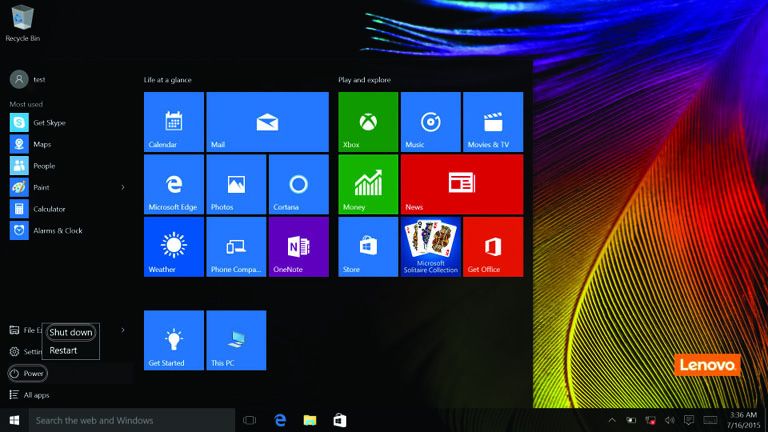768x432 pixels.
Task: Open File Explorer from the taskbar
Action: click(x=310, y=420)
